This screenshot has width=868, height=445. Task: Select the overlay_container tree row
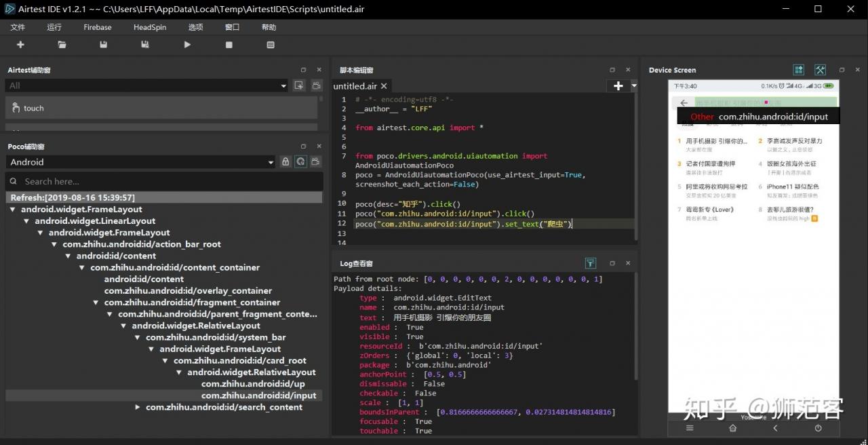188,291
